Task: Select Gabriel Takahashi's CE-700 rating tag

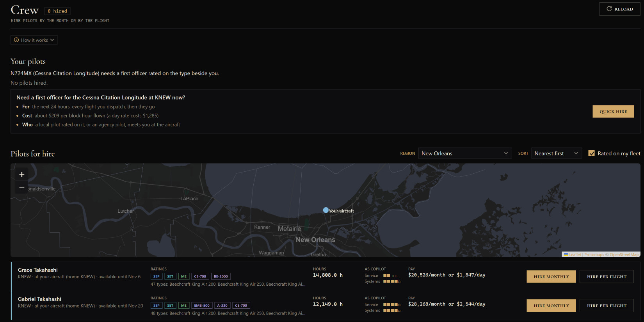Action: coord(241,306)
